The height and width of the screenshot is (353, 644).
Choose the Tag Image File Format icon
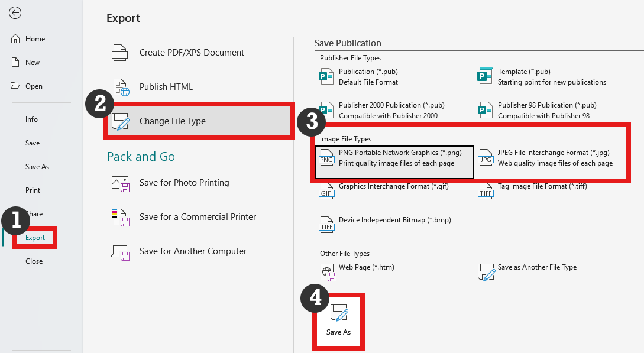click(x=486, y=191)
